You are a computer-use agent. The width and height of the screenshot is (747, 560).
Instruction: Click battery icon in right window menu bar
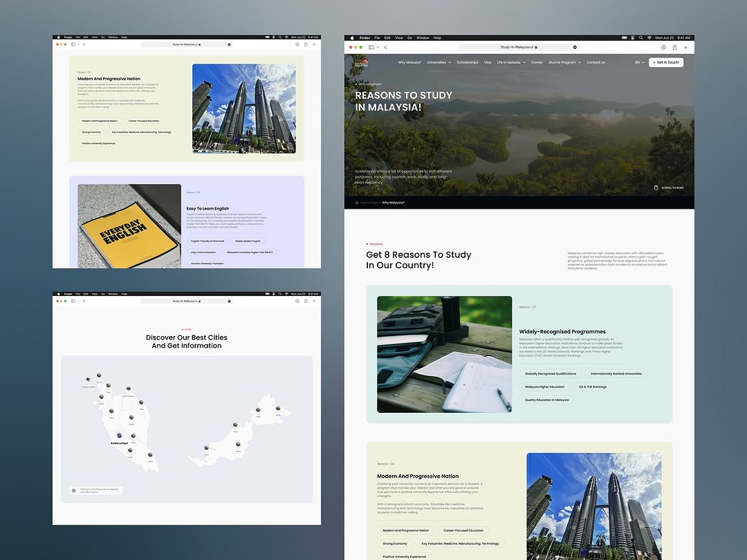coord(624,37)
